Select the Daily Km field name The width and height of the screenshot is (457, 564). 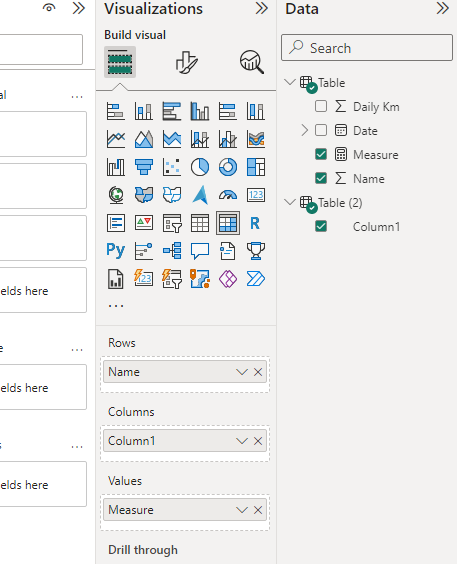click(376, 107)
